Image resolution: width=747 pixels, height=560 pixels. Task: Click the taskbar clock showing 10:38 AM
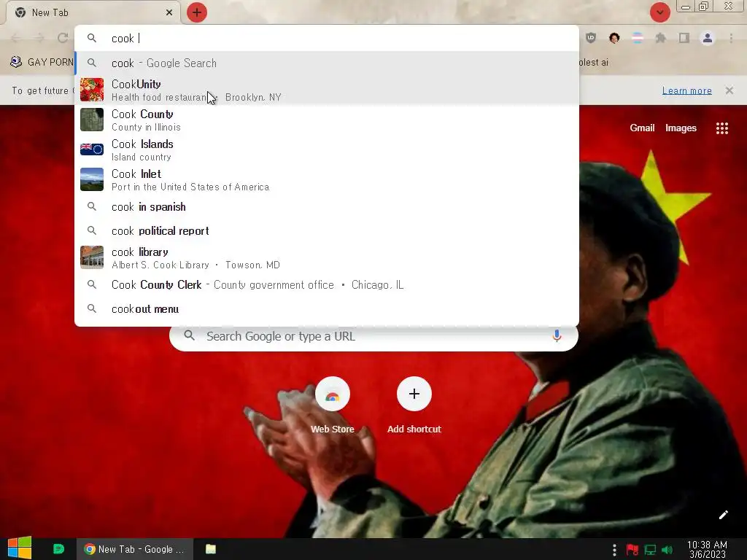[x=707, y=549]
